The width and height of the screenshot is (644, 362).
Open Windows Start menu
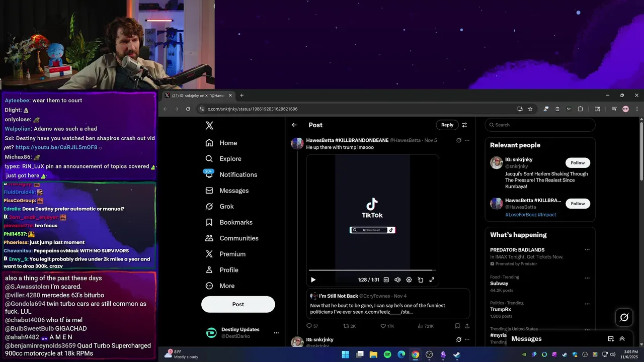click(346, 354)
